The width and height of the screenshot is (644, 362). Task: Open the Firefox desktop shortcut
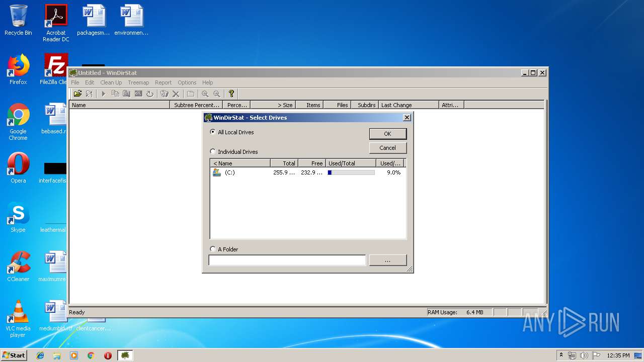[x=18, y=69]
